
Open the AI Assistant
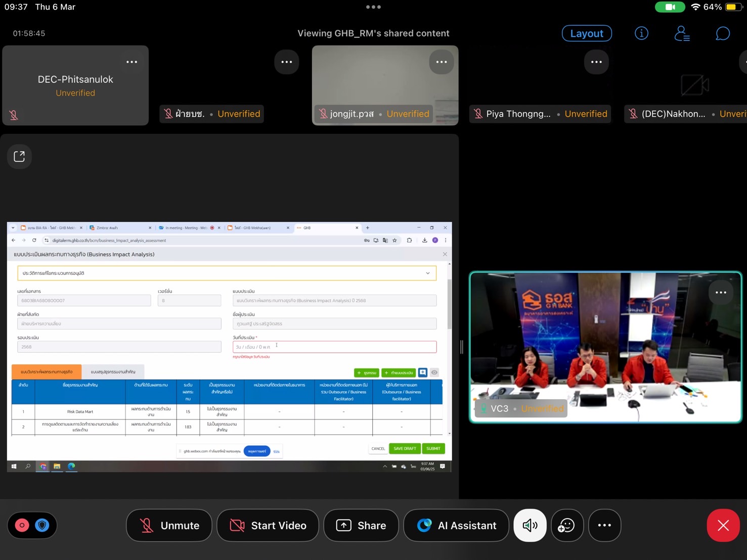[x=456, y=526]
